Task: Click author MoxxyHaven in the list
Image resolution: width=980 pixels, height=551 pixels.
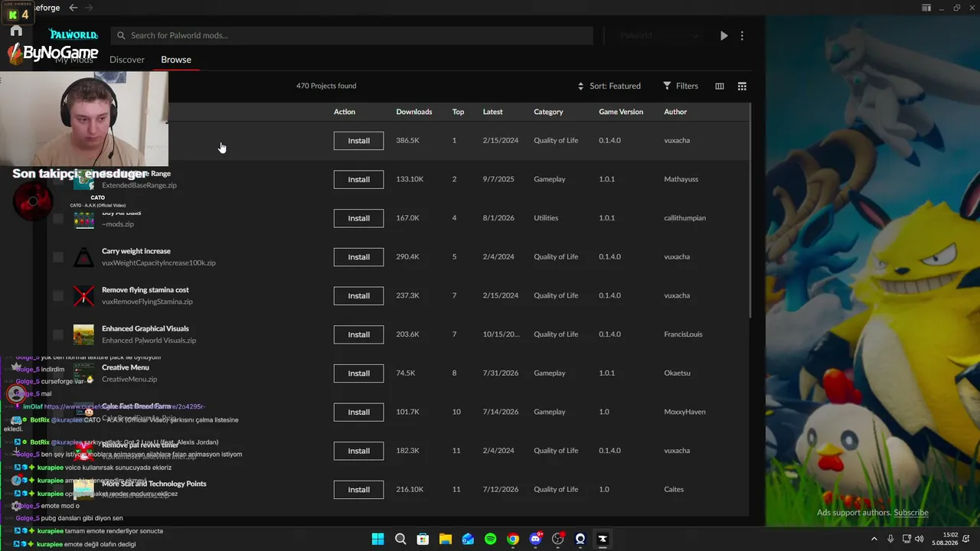Action: point(684,412)
